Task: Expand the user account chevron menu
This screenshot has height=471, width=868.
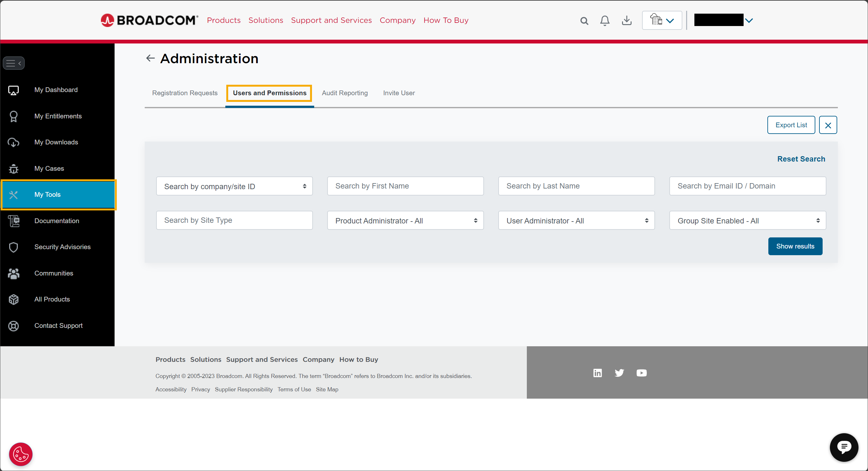Action: (x=749, y=21)
